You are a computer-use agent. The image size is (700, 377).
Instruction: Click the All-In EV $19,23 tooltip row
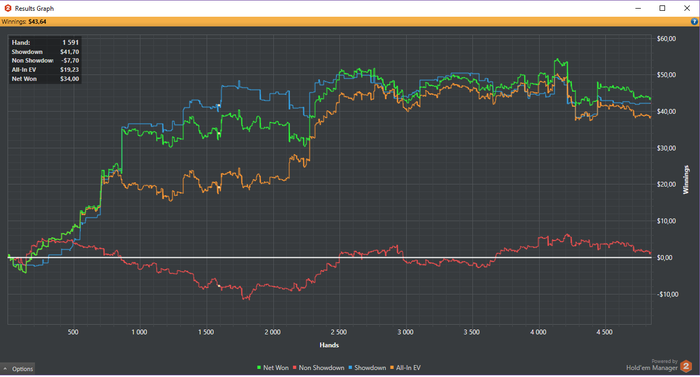point(45,70)
